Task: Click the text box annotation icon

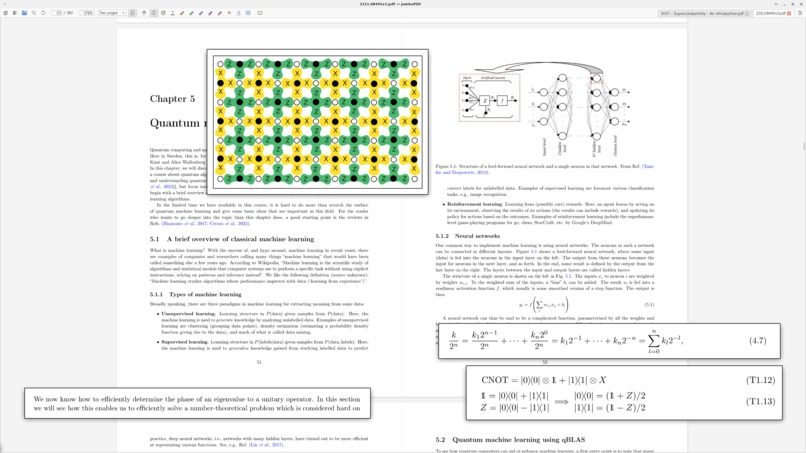Action: tap(260, 13)
